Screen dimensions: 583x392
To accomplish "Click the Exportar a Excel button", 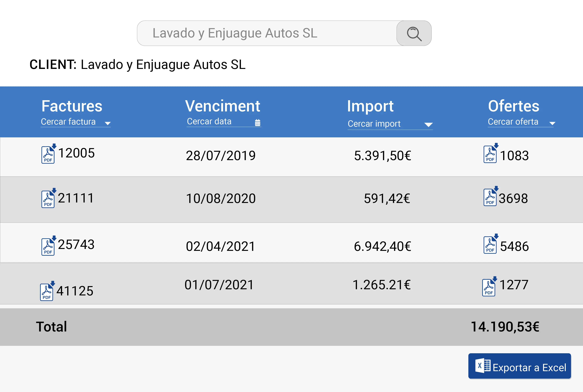I will click(x=519, y=366).
